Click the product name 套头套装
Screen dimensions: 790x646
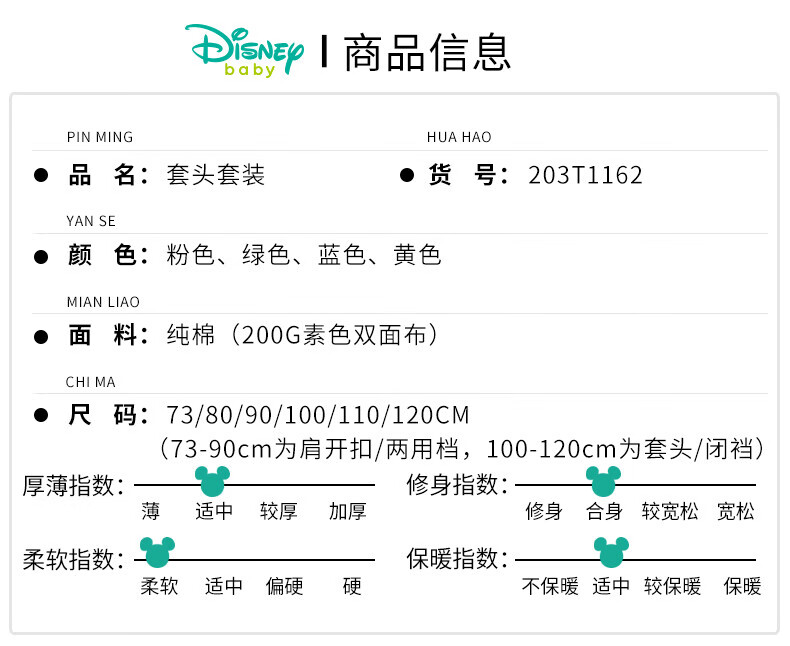(216, 175)
